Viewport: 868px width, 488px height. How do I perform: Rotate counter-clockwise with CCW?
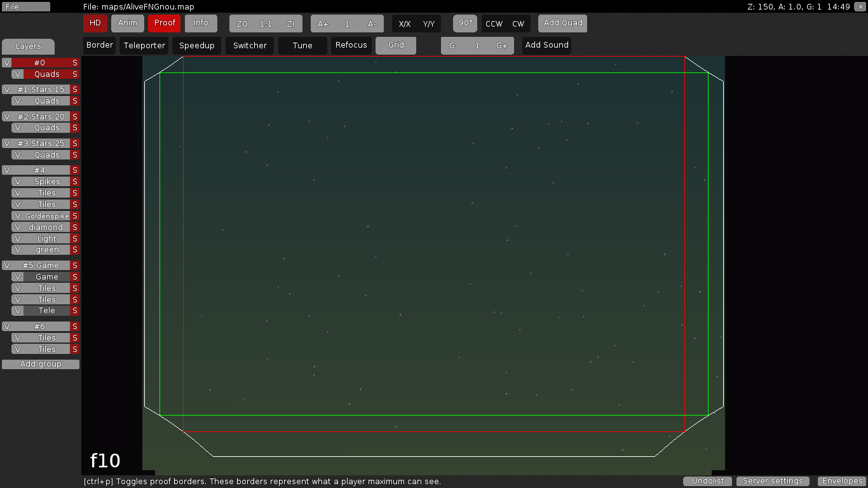coord(494,24)
